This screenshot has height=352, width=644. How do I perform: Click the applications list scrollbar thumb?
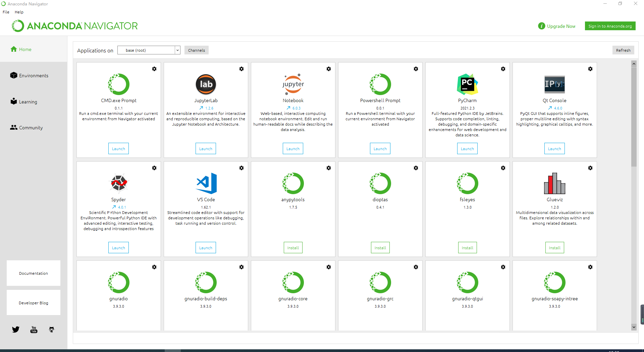point(634,117)
